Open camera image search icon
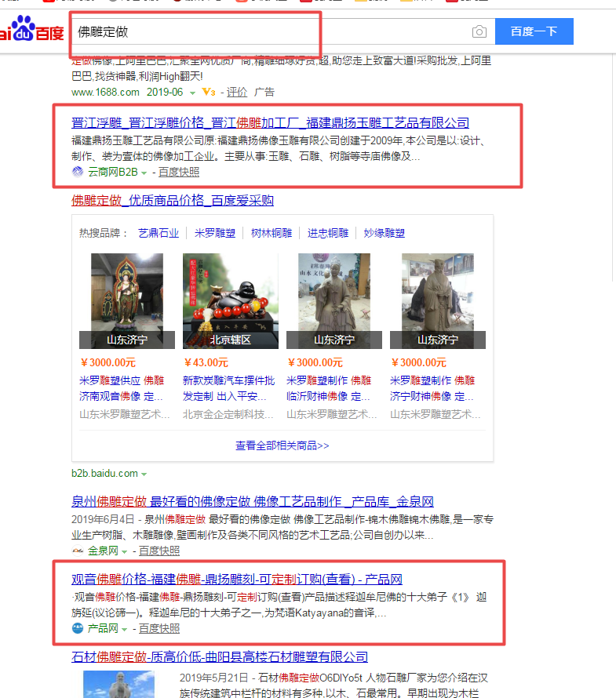This screenshot has width=616, height=698. point(479,31)
